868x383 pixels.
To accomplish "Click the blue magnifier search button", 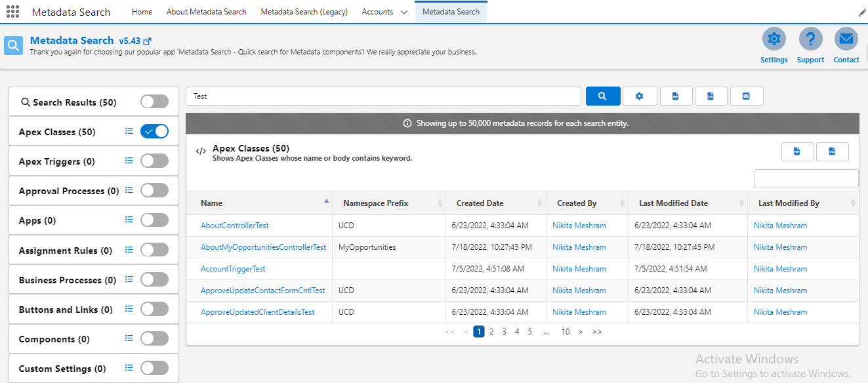I will click(x=602, y=96).
